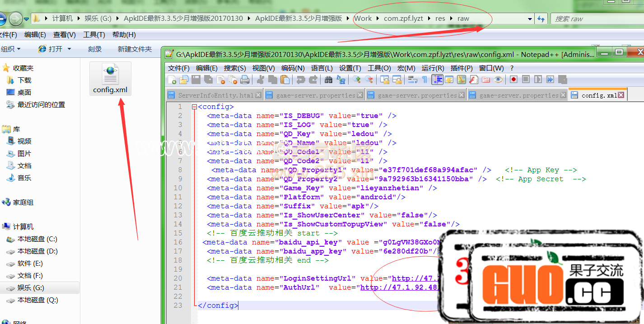
Task: Open the address bar history dropdown
Action: (530, 19)
